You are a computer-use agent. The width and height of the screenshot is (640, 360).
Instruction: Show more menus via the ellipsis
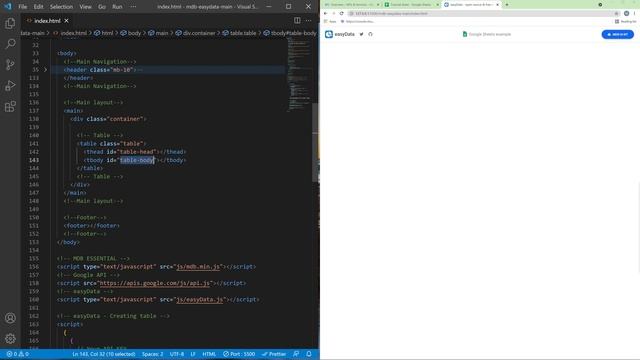(133, 7)
